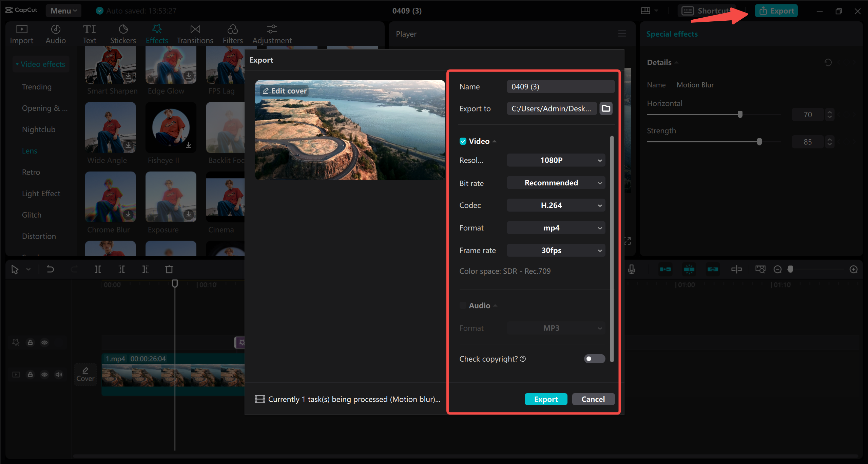The height and width of the screenshot is (464, 868).
Task: Click the voiceover microphone icon
Action: (631, 269)
